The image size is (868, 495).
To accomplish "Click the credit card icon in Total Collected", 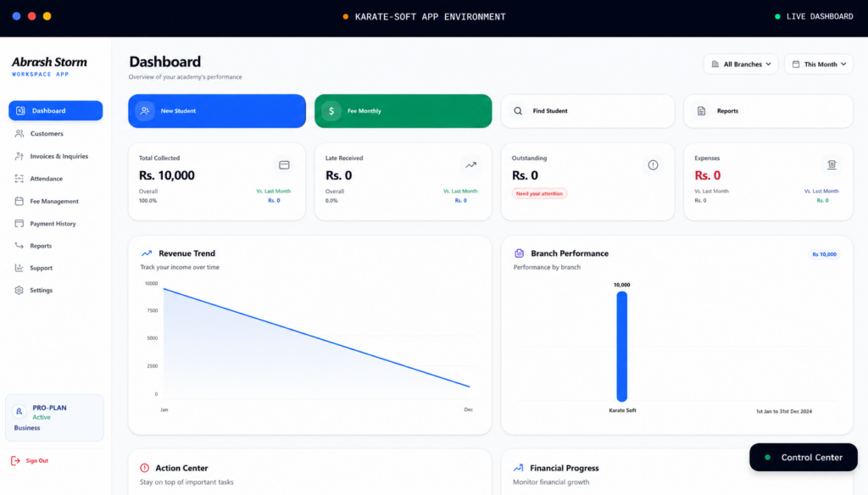I will tap(284, 165).
